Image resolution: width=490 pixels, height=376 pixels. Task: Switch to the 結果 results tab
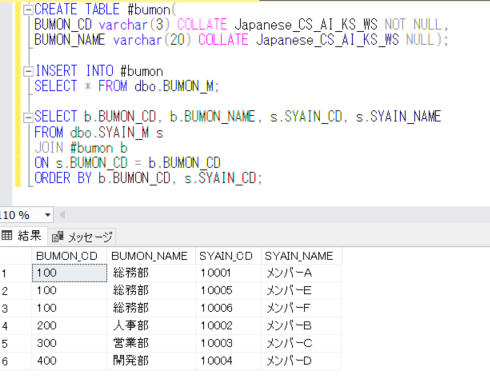[23, 236]
